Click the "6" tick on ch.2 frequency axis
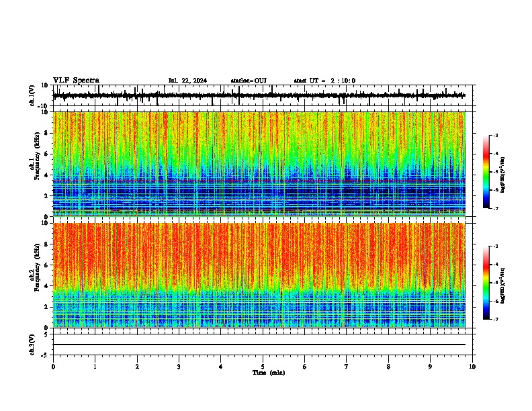 pos(46,265)
